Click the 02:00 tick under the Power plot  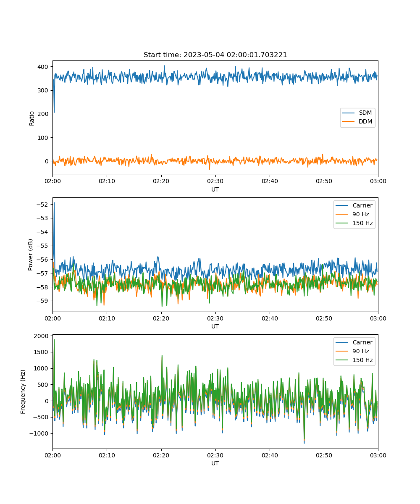52,318
